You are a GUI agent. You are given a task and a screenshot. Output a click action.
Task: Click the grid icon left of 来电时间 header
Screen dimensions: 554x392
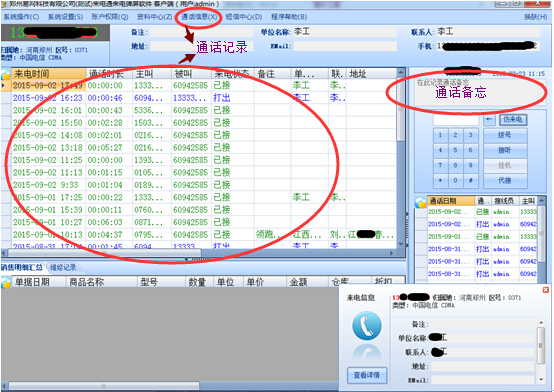click(6, 74)
